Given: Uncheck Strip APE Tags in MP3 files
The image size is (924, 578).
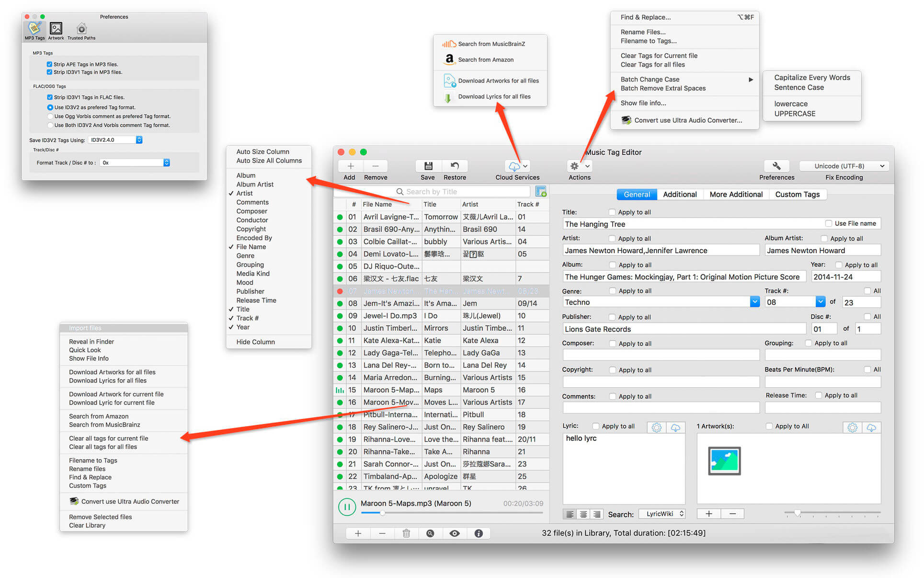Looking at the screenshot, I should 49,64.
